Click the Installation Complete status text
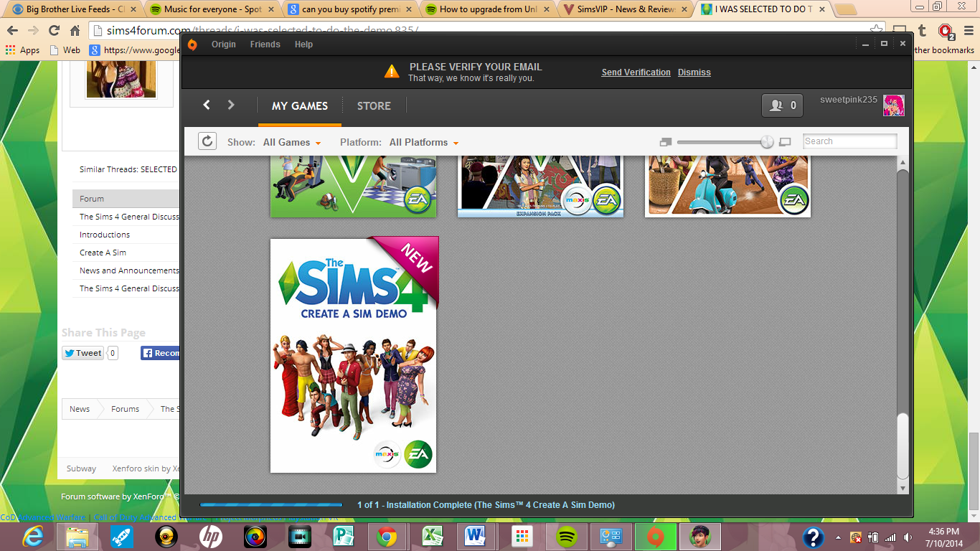Screen dimensions: 980x551 tap(486, 505)
